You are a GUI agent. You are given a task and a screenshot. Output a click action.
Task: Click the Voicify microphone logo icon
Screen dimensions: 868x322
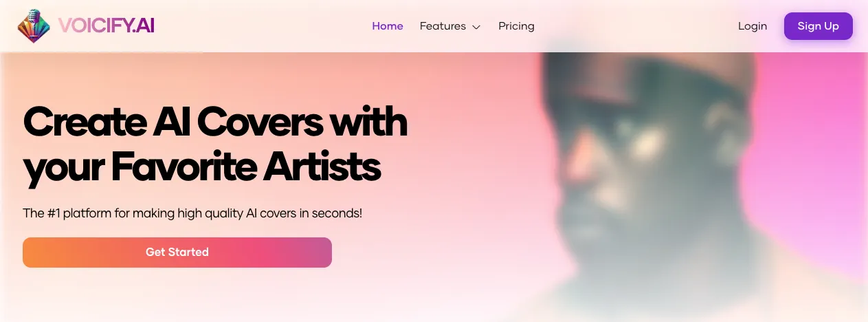(34, 26)
